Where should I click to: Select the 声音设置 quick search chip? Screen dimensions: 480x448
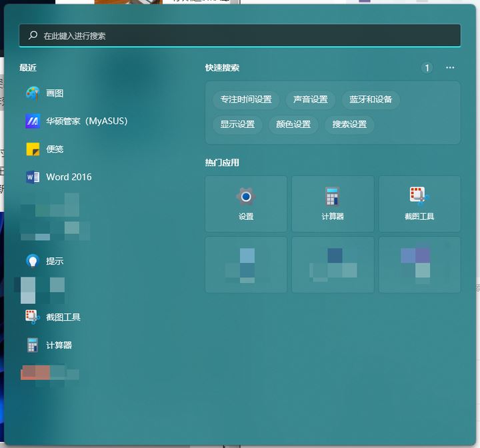(x=310, y=99)
